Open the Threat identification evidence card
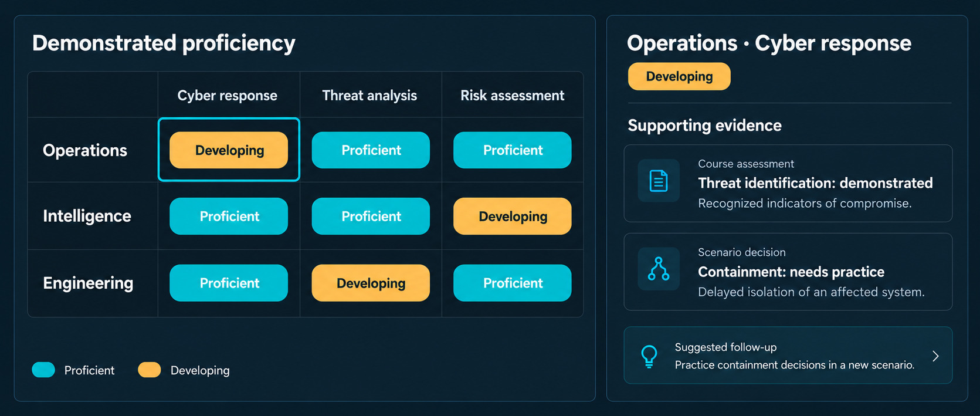Image resolution: width=980 pixels, height=416 pixels. [788, 183]
